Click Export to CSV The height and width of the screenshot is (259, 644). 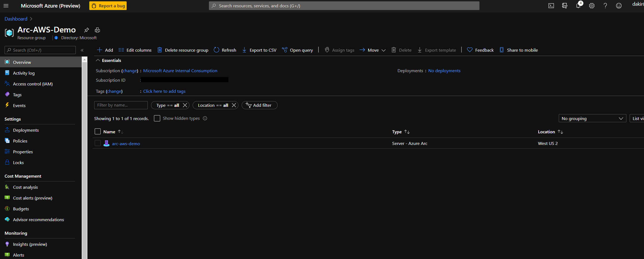259,50
